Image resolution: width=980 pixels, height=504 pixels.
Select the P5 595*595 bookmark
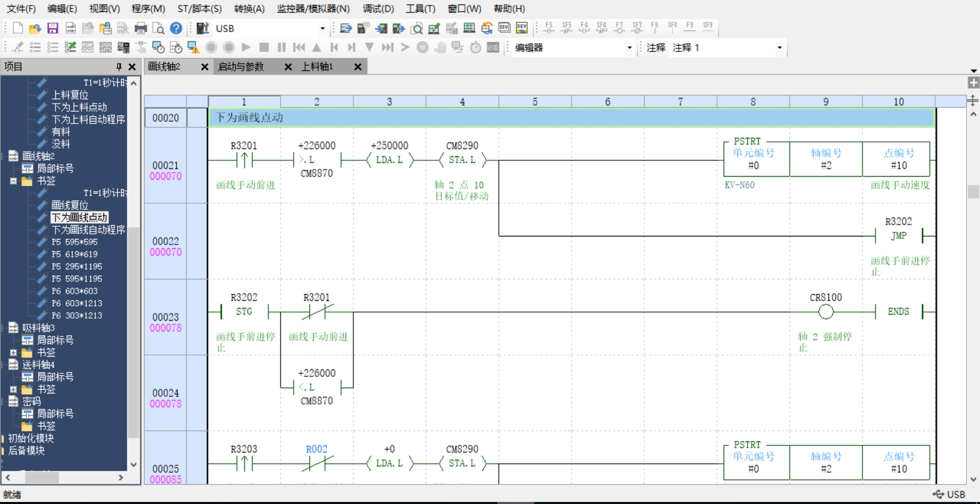(x=75, y=242)
